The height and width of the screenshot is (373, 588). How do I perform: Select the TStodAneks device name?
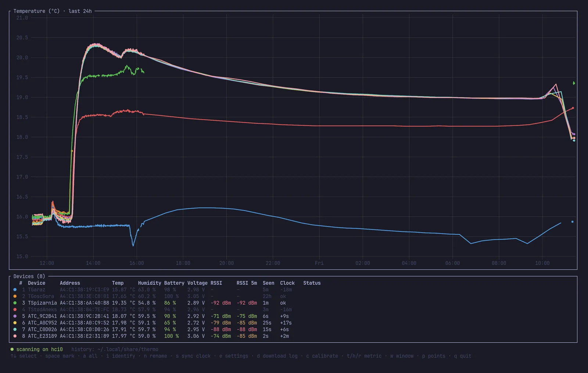point(42,309)
